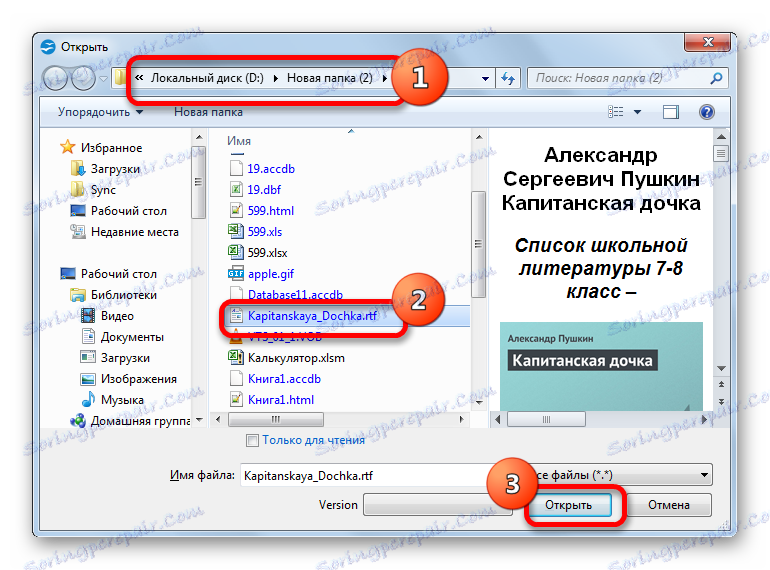
Task: Click the Калькулятор.xlsm file icon
Action: (236, 357)
